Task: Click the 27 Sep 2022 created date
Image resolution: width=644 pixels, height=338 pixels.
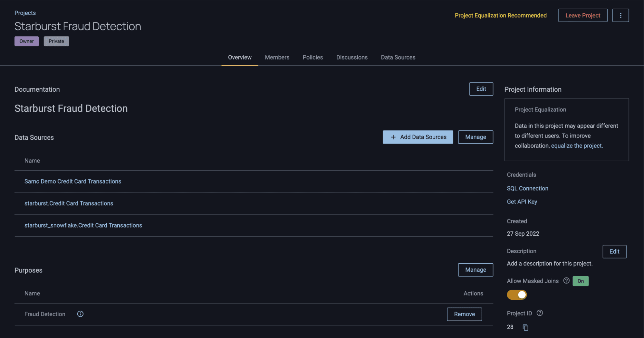Action: tap(523, 234)
